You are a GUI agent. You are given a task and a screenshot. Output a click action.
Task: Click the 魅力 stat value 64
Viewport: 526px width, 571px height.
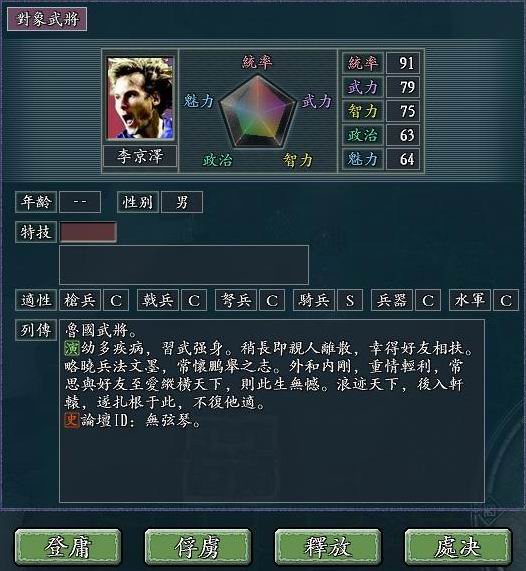(x=403, y=159)
